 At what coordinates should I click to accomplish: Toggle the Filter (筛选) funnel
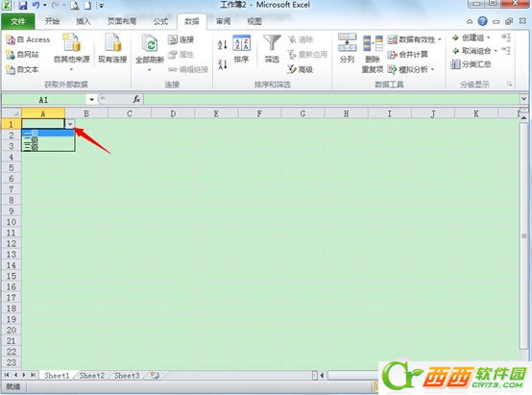(272, 49)
